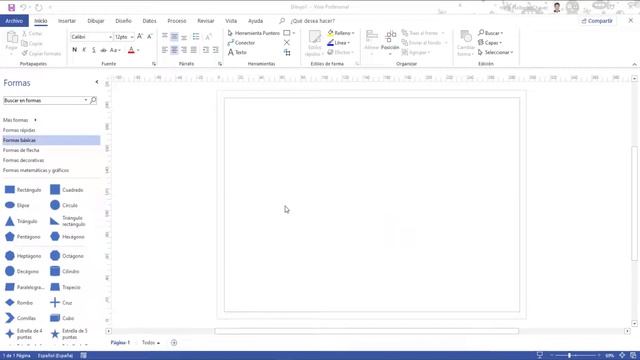Toggle bulleted list
640x360 pixels.
pyautogui.click(x=196, y=37)
